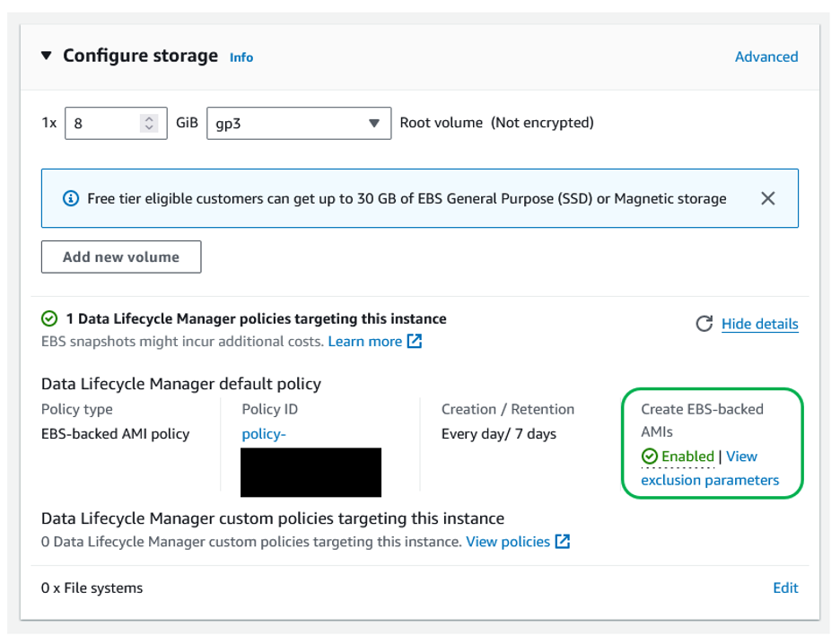Image resolution: width=840 pixels, height=644 pixels.
Task: Hide details of Data Lifecycle Manager policies
Action: 759,324
